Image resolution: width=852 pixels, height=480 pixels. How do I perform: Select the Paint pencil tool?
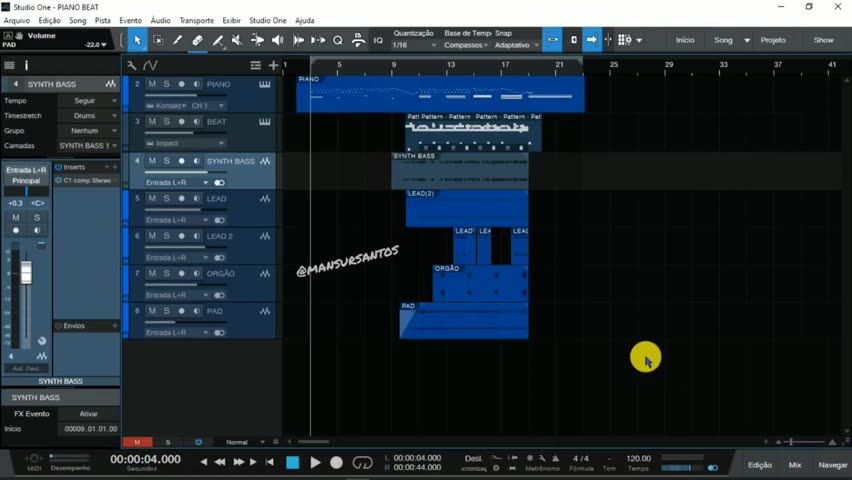coord(177,40)
